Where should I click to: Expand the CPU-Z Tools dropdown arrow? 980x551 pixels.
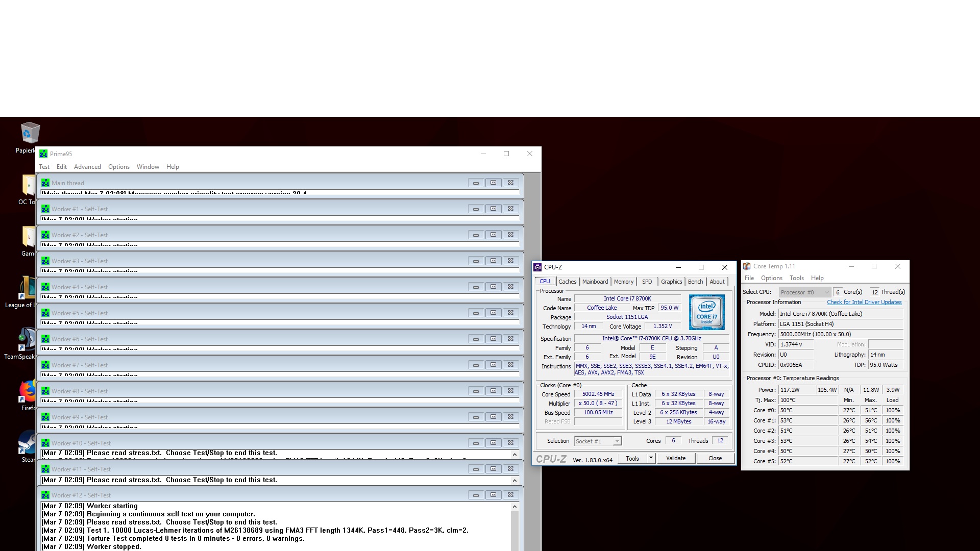651,458
